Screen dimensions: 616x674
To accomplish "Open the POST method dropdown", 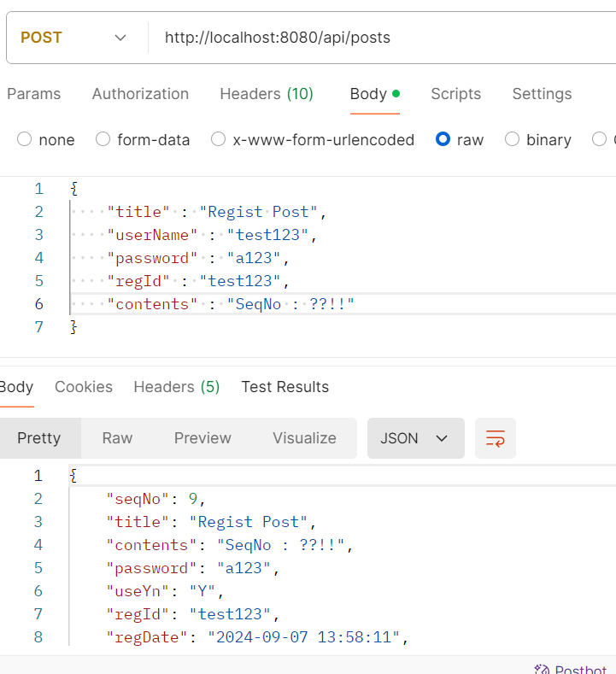I will [73, 38].
